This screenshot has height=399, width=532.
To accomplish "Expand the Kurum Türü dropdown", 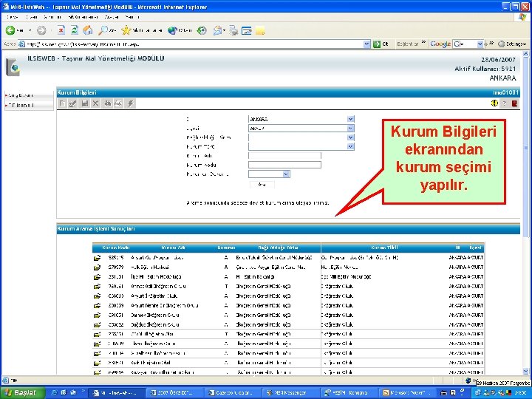I will (x=350, y=146).
